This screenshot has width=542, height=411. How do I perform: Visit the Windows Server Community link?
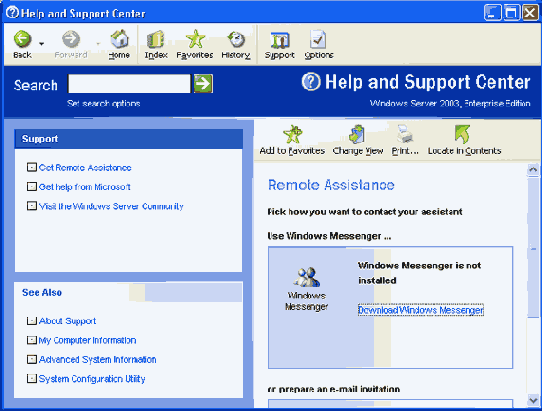coord(111,206)
